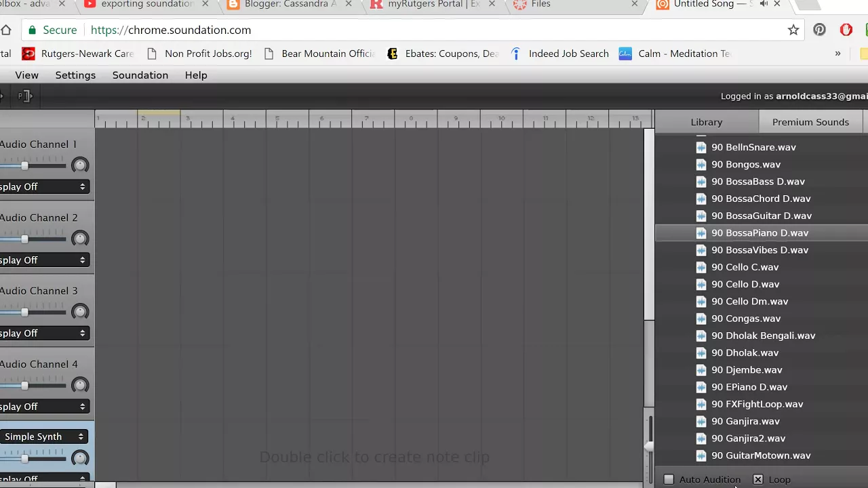Click the waveform icon beside 90 BossaChord D.wav
Screen dimensions: 868x488
701,199
